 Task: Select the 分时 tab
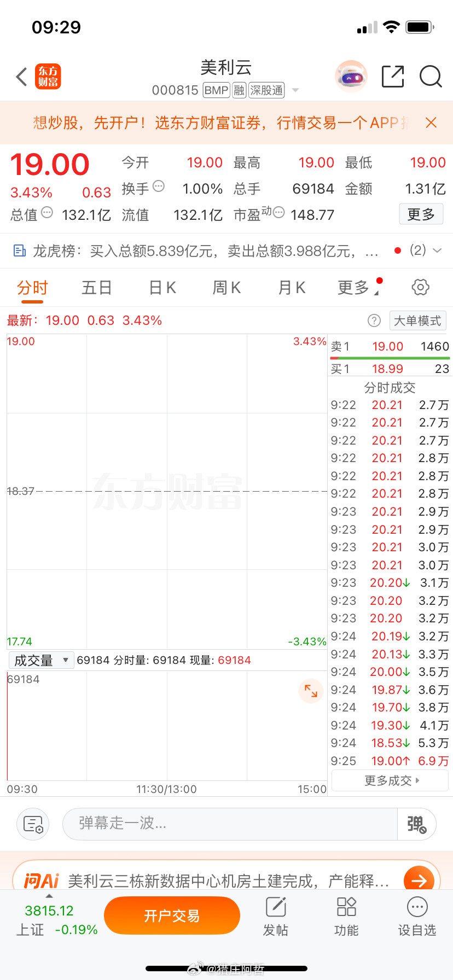pyautogui.click(x=32, y=287)
